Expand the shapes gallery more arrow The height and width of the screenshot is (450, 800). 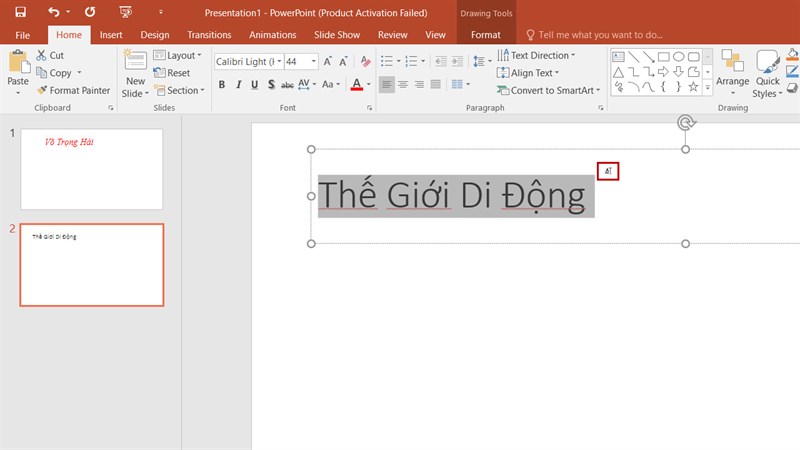[708, 87]
